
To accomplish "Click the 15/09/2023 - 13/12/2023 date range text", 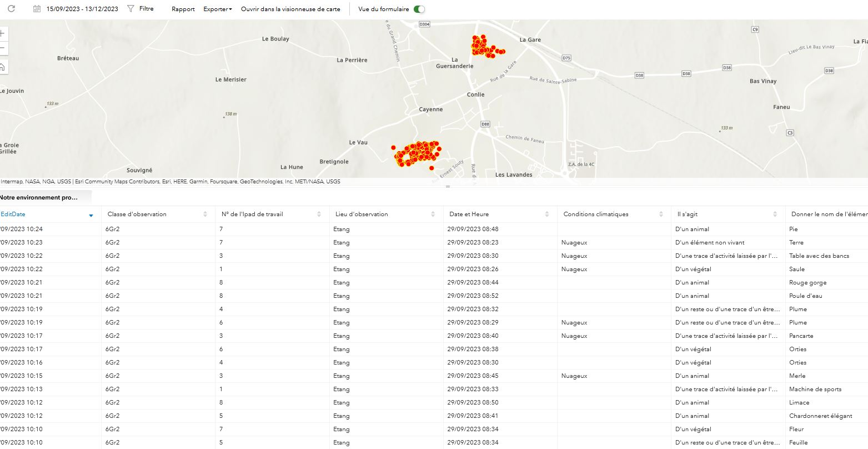I will click(x=82, y=9).
